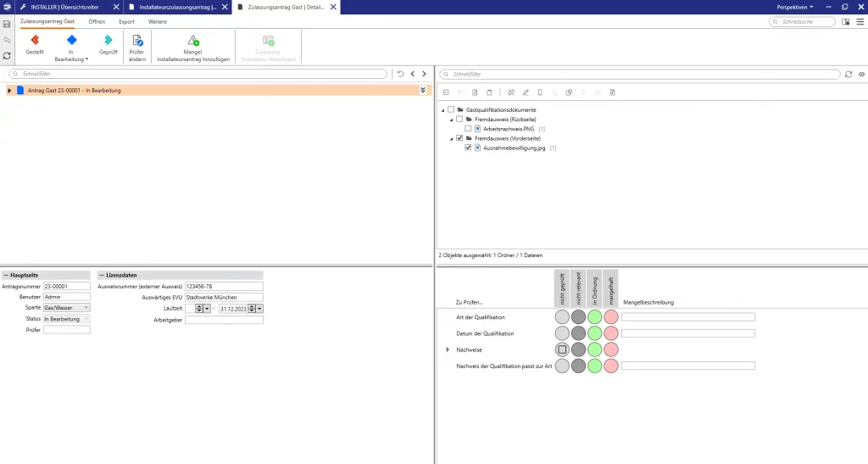Mark Art der Qualifikation as in Ordnung (green)
868x464 pixels.
[x=594, y=317]
